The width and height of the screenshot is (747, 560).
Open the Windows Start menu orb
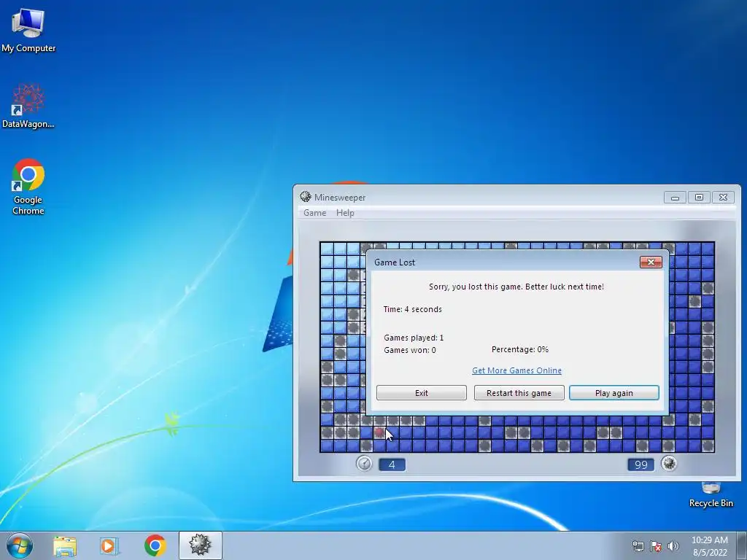click(20, 545)
